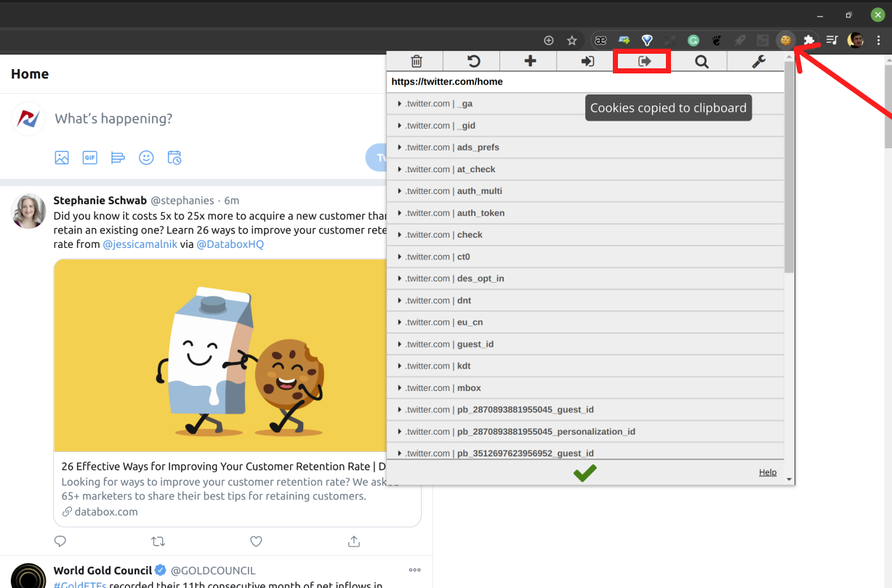Click the export cookies icon

644,62
